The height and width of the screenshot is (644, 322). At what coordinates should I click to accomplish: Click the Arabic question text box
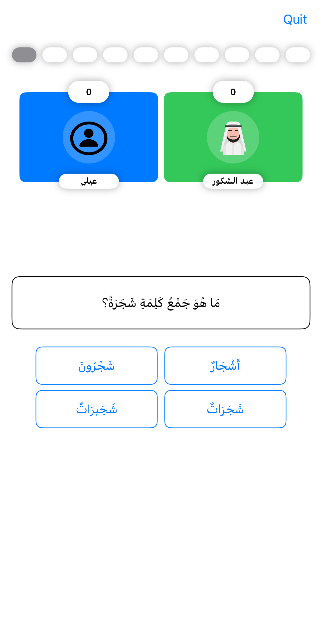click(161, 303)
